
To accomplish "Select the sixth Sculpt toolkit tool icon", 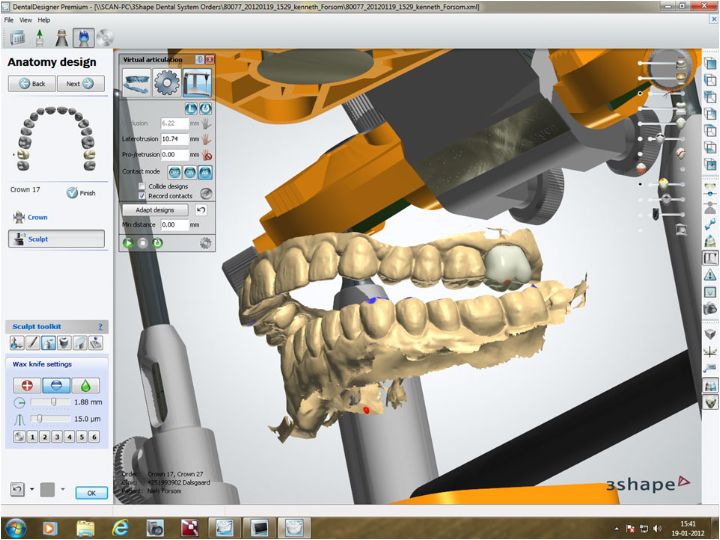I will tap(95, 343).
